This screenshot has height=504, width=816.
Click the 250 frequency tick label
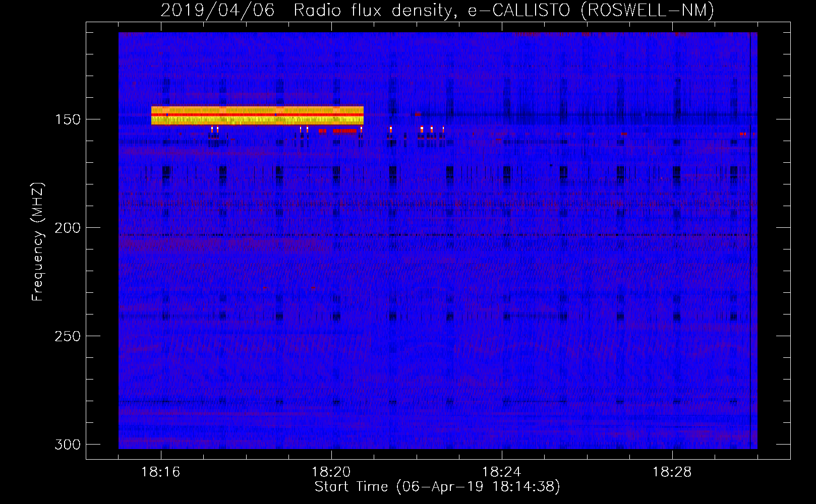[x=68, y=336]
